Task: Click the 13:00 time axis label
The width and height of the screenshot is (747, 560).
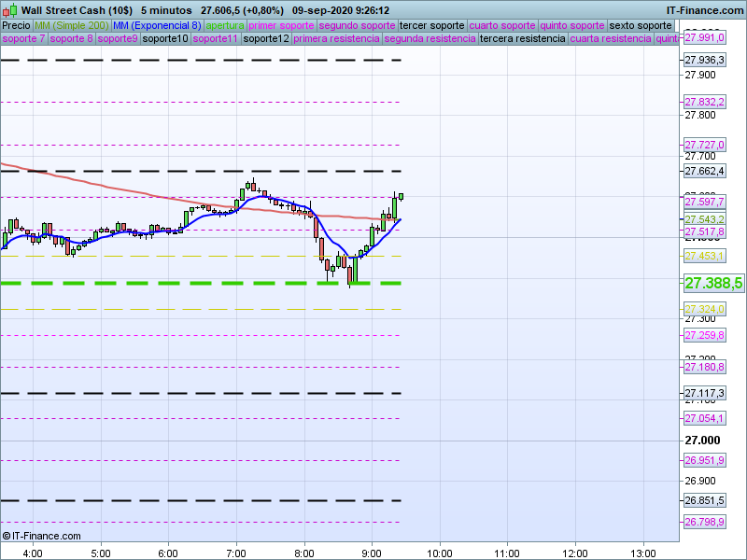Action: click(643, 553)
